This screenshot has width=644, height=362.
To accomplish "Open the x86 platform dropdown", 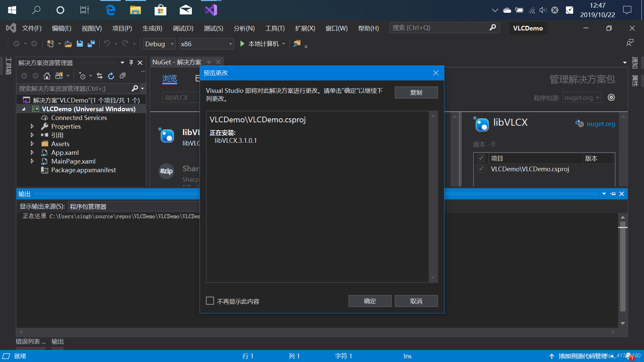I will 230,44.
